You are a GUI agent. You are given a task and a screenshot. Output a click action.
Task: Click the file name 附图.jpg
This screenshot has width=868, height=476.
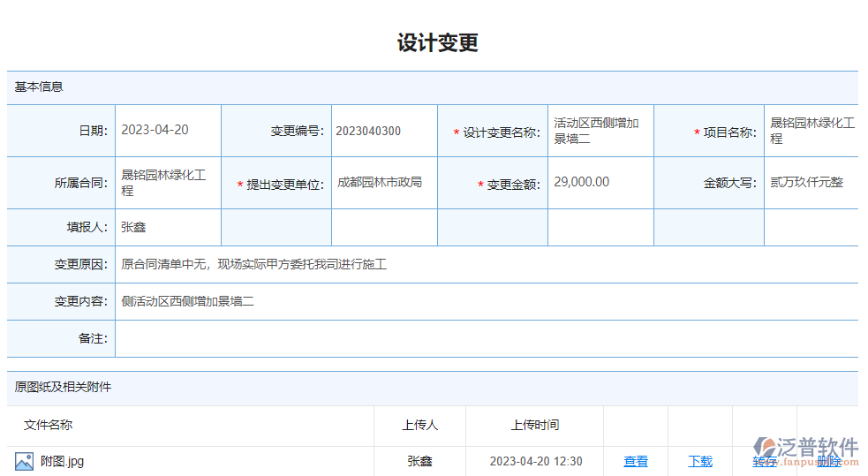pos(62,461)
